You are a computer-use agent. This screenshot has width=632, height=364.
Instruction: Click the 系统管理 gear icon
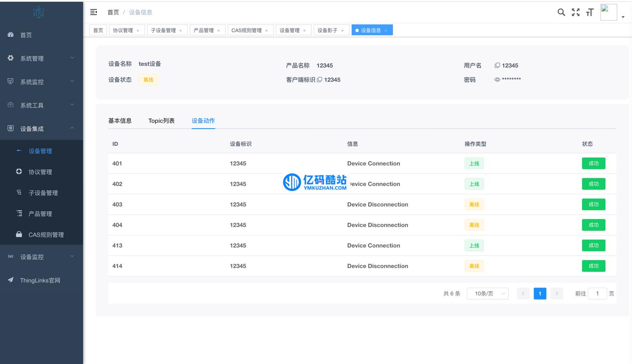(x=11, y=58)
